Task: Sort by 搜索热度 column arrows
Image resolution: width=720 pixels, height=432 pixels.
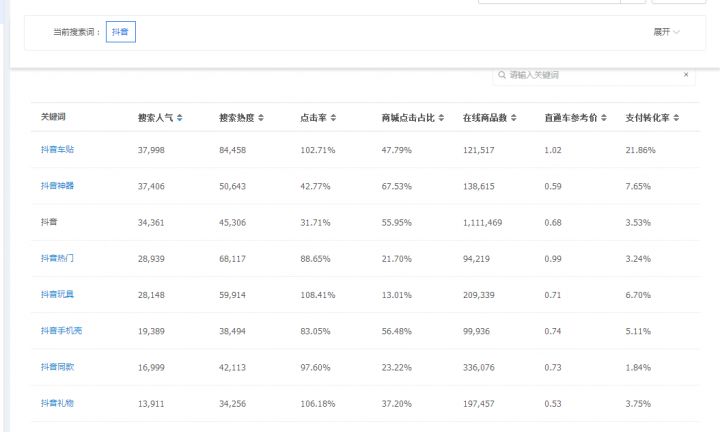Action: coord(261,118)
